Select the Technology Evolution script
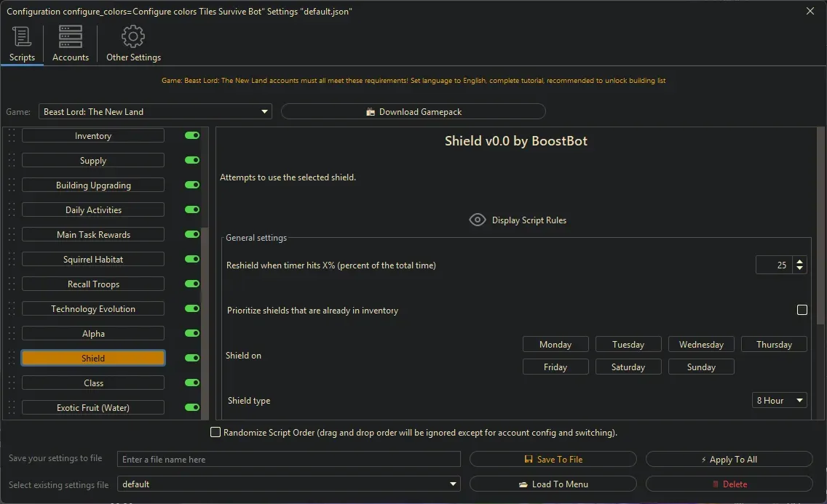The width and height of the screenshot is (827, 504). tap(93, 309)
